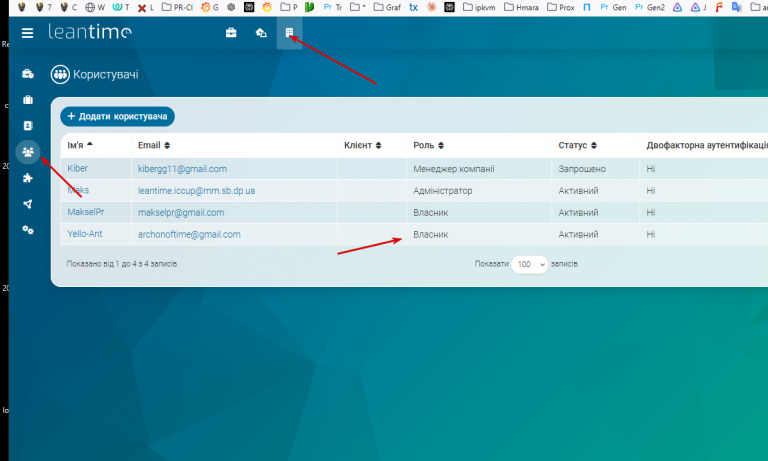Open the red X bookmark labeled L
Image resolution: width=768 pixels, height=461 pixels.
145,7
